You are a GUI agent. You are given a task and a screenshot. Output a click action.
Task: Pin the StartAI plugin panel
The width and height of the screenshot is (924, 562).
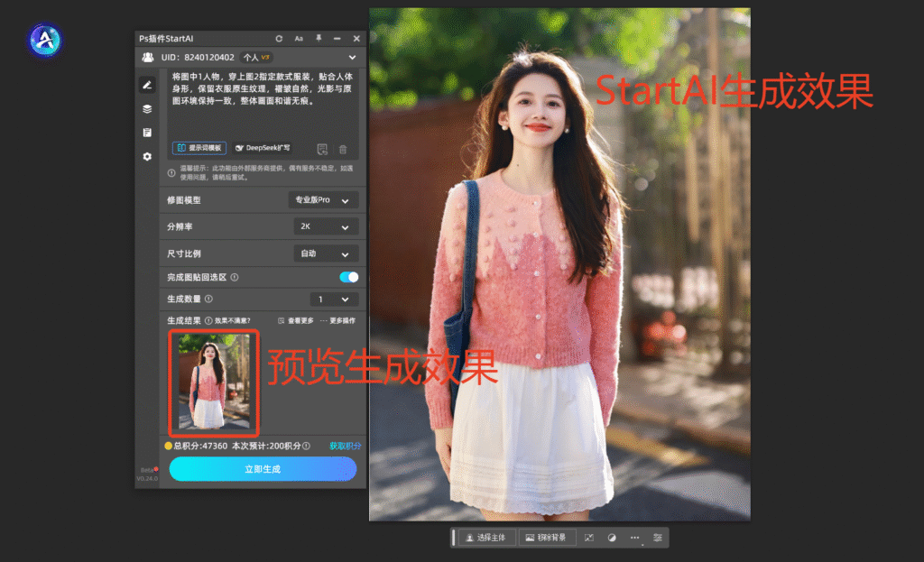point(318,39)
